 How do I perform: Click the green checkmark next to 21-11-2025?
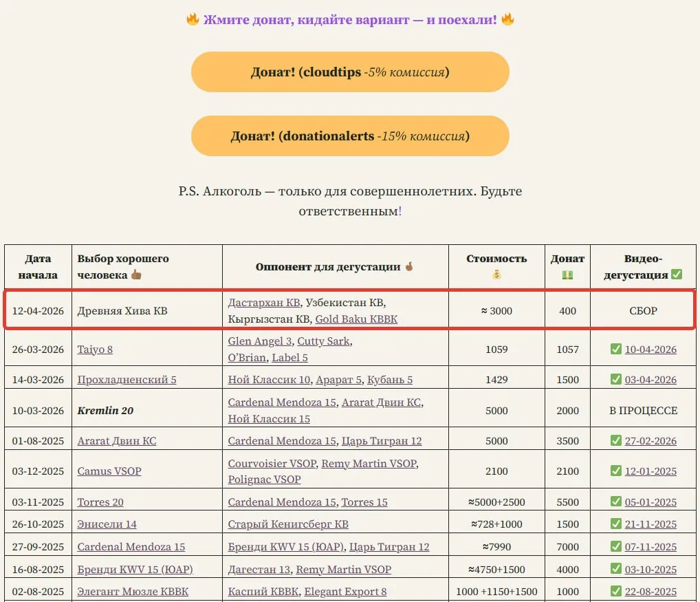615,523
